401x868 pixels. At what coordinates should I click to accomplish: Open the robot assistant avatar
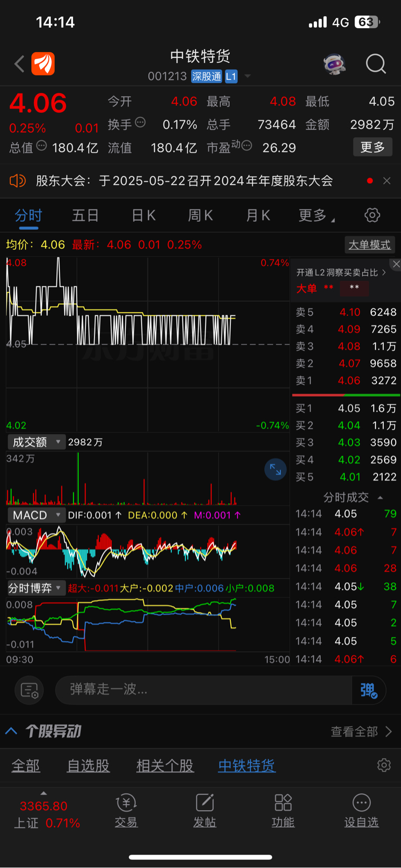pos(335,64)
